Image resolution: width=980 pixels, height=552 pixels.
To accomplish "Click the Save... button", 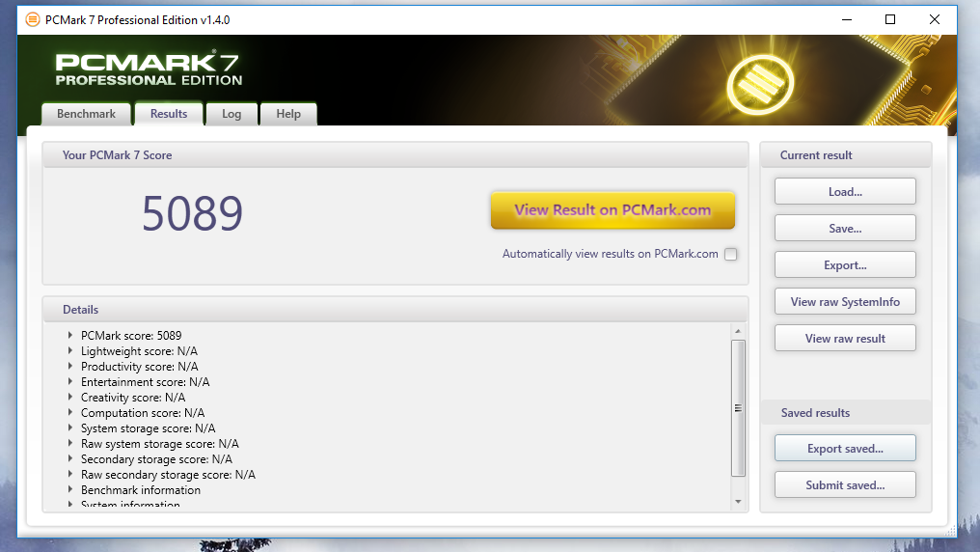I will [x=845, y=228].
